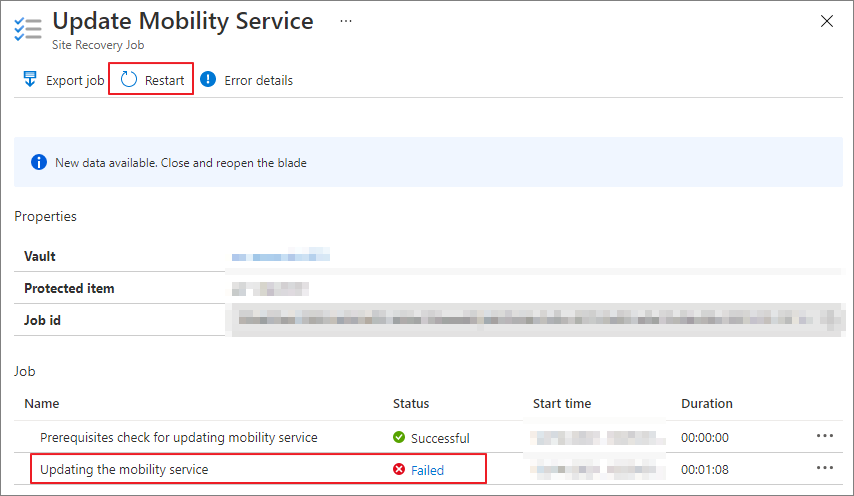This screenshot has height=496, width=854.
Task: Open more options for Updating mobility service row
Action: [825, 468]
